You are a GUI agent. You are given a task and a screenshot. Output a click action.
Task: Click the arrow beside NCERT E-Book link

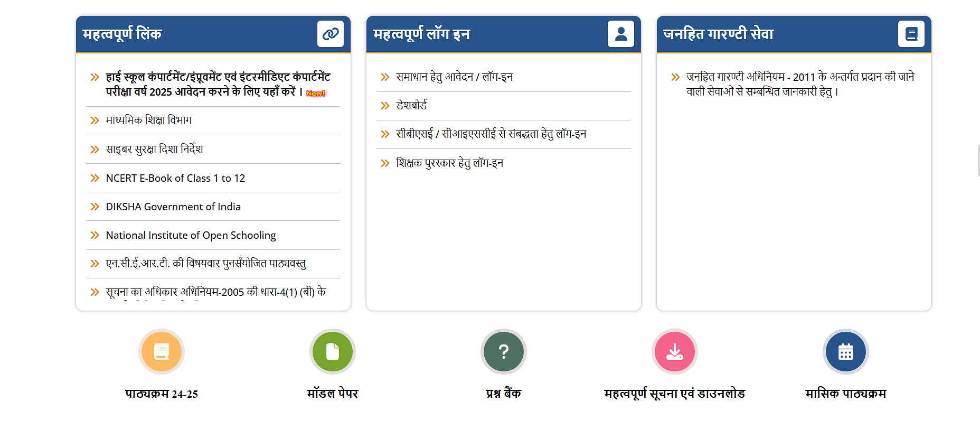click(95, 178)
